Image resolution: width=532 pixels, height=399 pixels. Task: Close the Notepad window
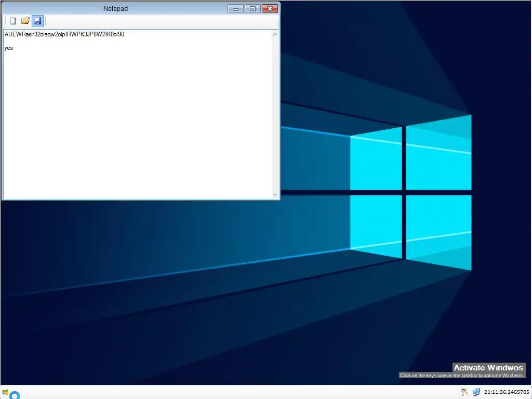point(270,8)
